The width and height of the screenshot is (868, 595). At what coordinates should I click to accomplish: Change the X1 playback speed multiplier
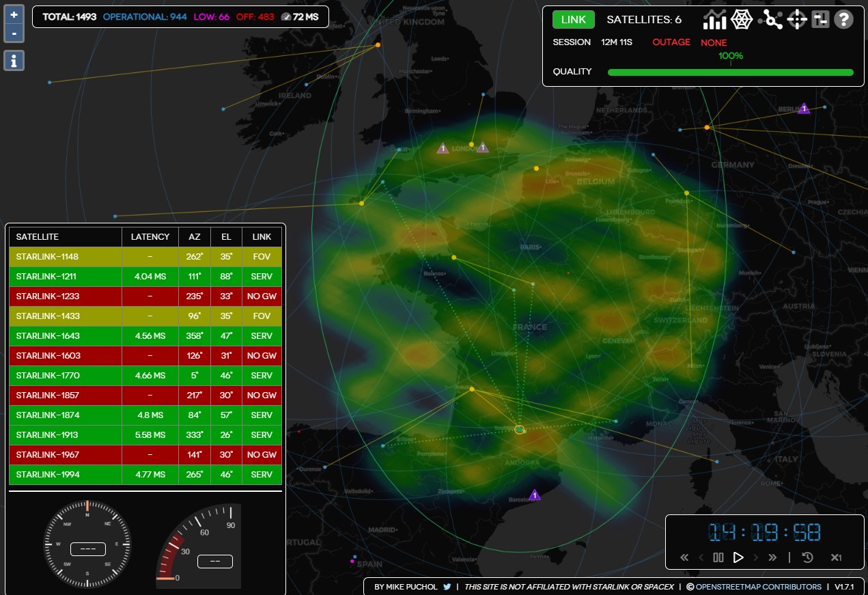point(836,557)
